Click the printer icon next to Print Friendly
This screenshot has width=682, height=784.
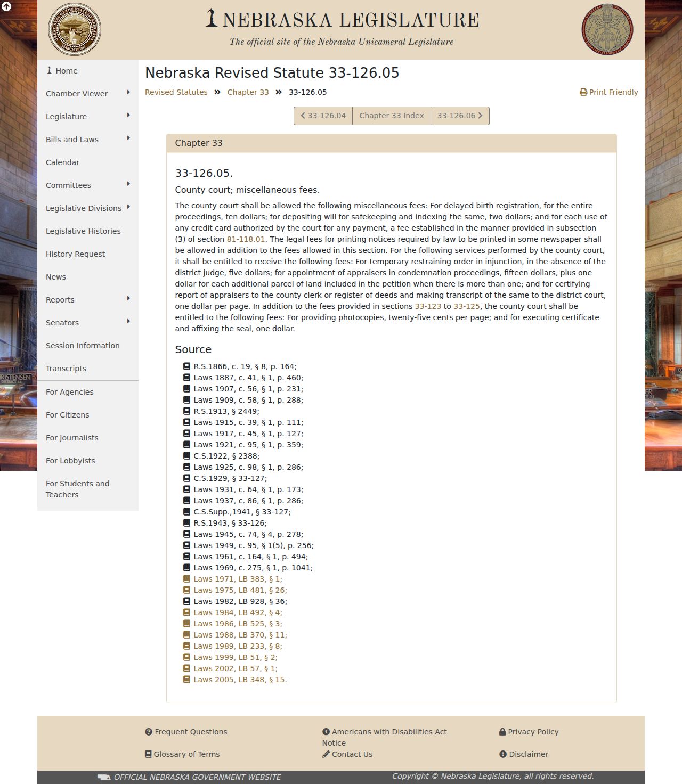(583, 92)
